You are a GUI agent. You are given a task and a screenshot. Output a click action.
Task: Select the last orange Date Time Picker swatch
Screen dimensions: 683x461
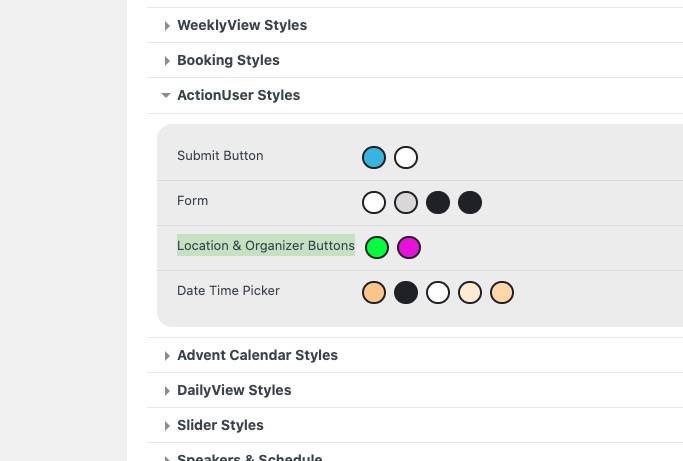point(502,293)
